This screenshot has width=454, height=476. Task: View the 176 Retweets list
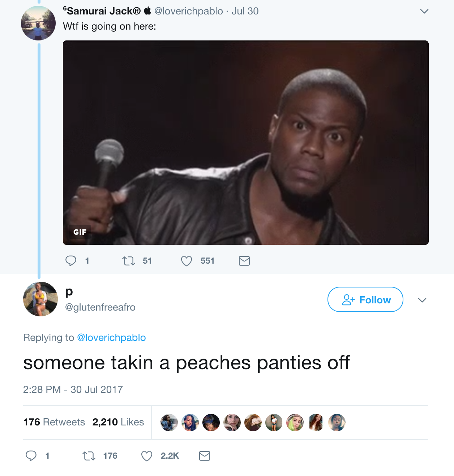click(x=54, y=422)
